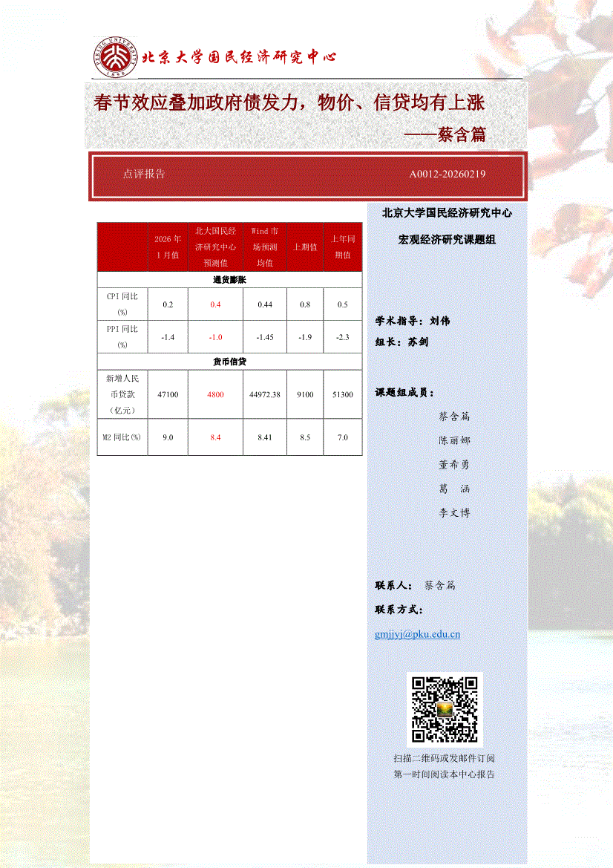Select the 2026年1月值 column header
The image size is (613, 868).
[167, 247]
